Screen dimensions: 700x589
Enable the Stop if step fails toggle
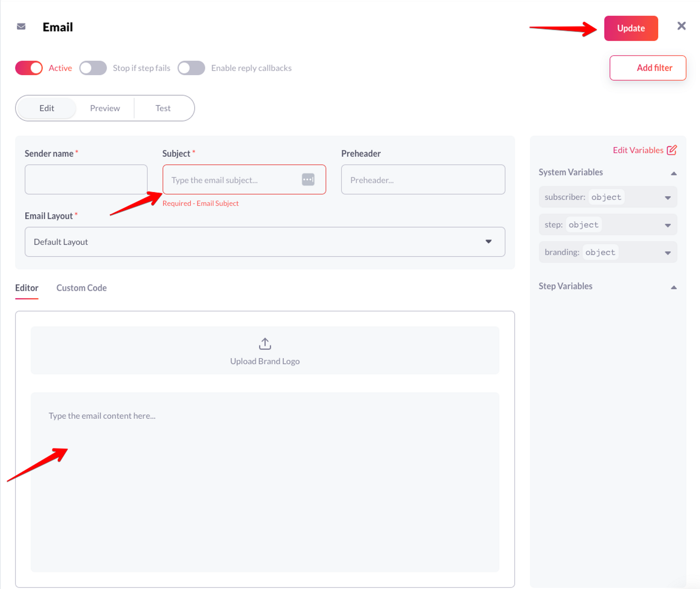point(93,68)
